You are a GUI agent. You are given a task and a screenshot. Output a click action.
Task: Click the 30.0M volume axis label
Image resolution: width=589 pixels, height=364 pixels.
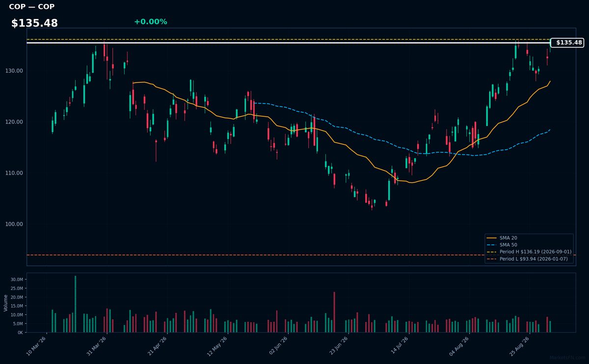(17, 280)
